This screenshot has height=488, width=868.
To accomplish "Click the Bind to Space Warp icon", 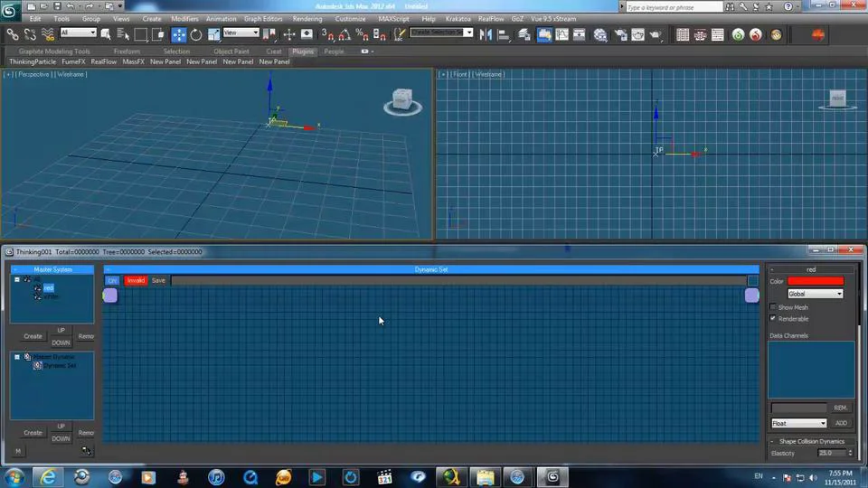I will (48, 35).
